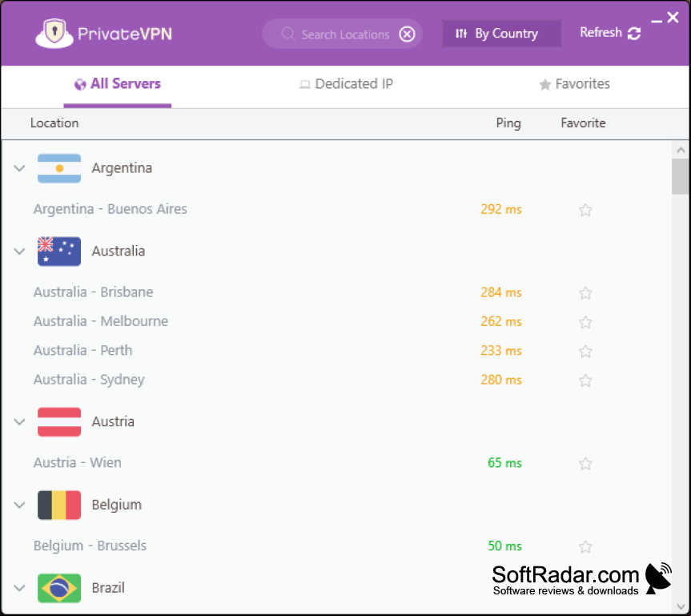Click the Argentina country name
This screenshot has height=616, width=691.
point(122,168)
